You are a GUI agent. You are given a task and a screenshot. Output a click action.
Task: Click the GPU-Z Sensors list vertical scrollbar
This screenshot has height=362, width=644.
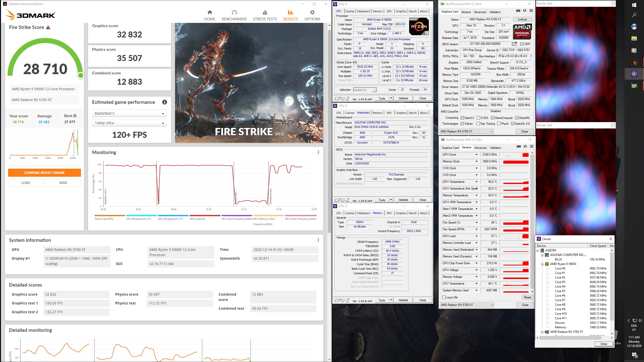coord(532,222)
